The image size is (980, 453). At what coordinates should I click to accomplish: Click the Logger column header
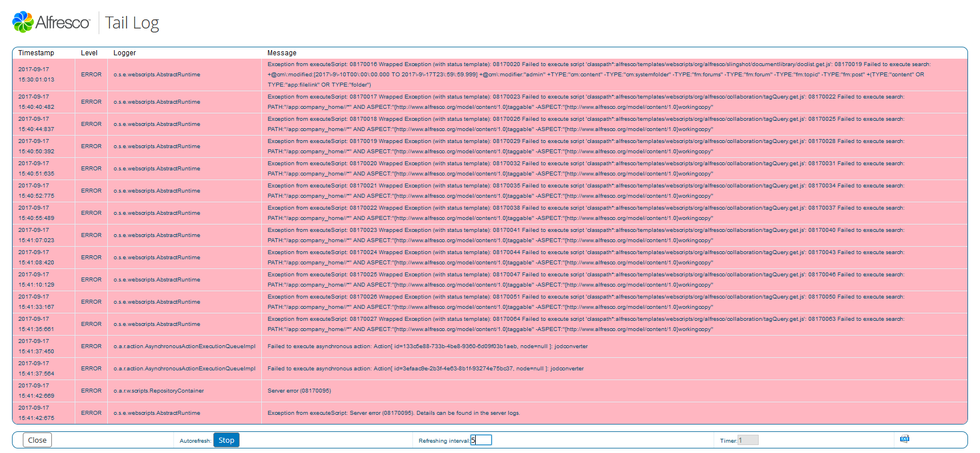coord(124,53)
